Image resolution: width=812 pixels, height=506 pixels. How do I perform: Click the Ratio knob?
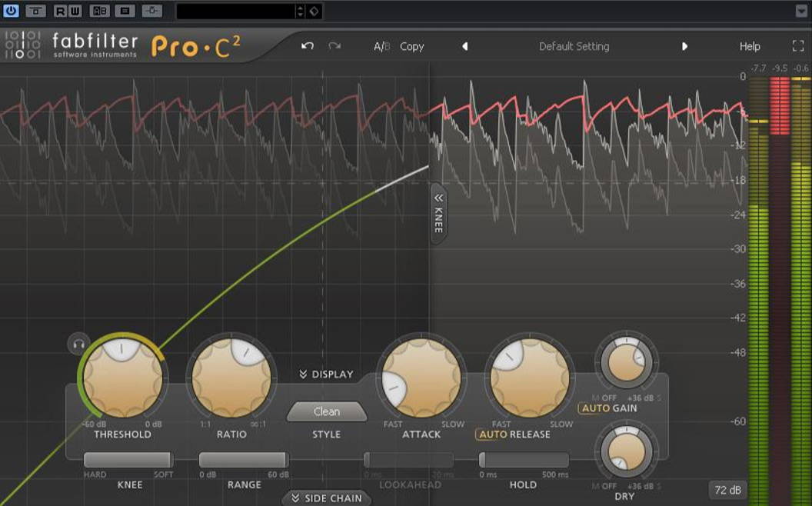231,378
